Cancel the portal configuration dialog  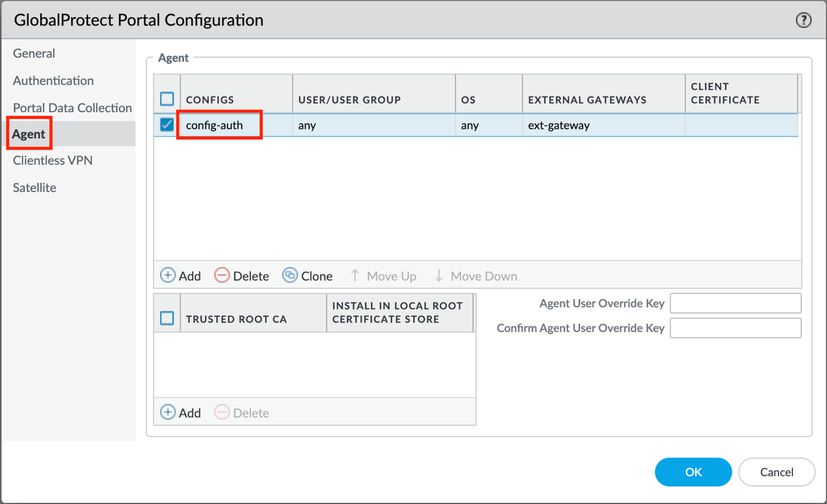[x=776, y=472]
